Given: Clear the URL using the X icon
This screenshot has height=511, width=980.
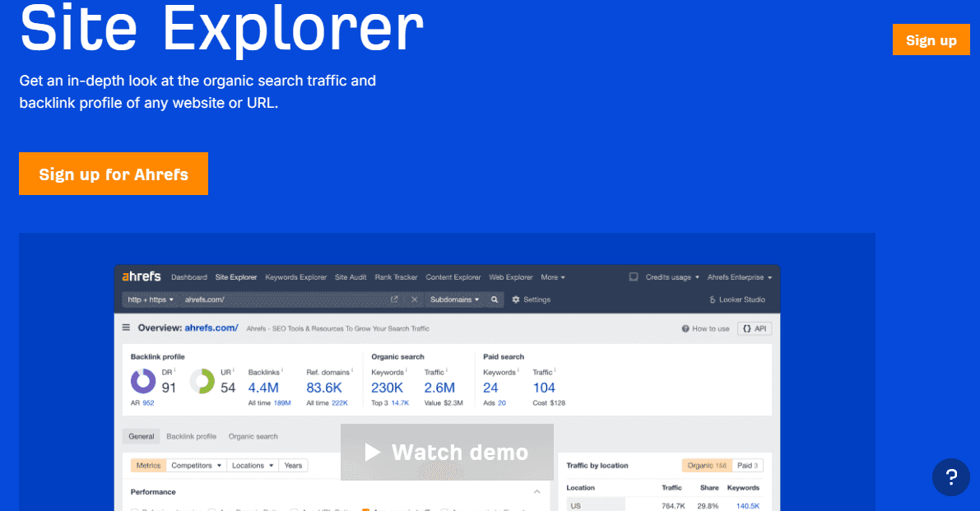Looking at the screenshot, I should (x=416, y=300).
